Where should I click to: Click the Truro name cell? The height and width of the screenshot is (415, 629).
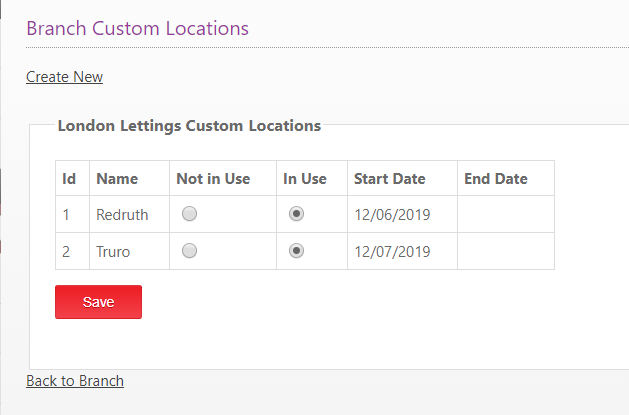113,251
